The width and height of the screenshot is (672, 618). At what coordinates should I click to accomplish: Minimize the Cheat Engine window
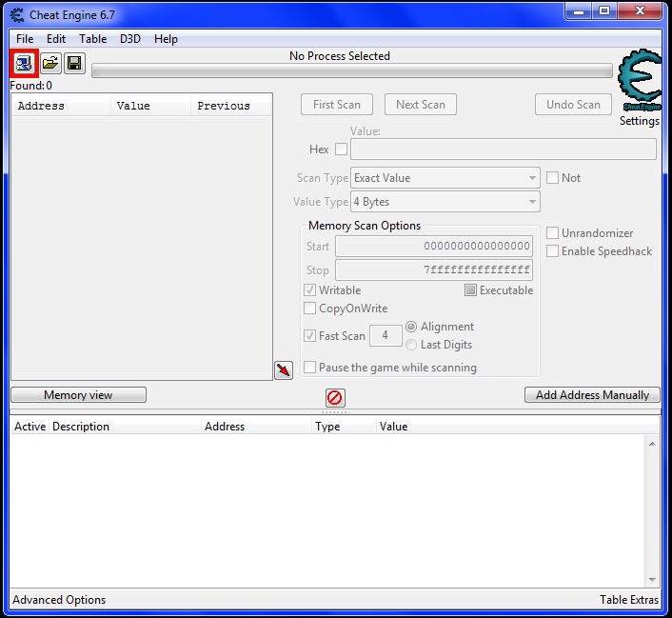pos(579,11)
